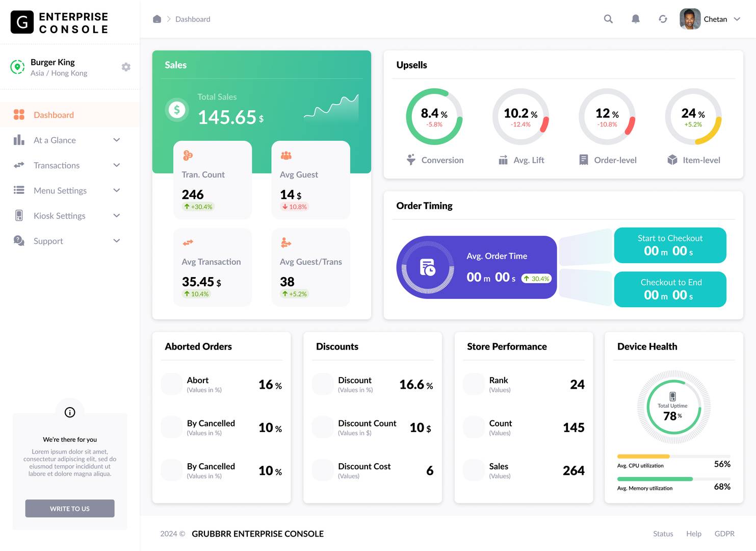Click the green location pin beside Burger King
The image size is (756, 551).
point(17,67)
